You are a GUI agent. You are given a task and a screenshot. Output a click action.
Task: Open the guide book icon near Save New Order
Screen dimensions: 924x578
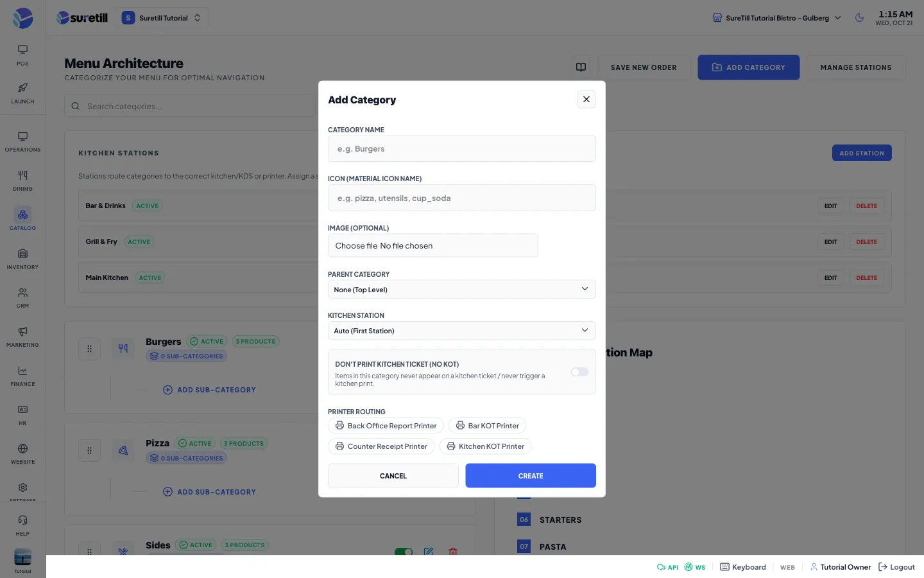[x=581, y=67]
